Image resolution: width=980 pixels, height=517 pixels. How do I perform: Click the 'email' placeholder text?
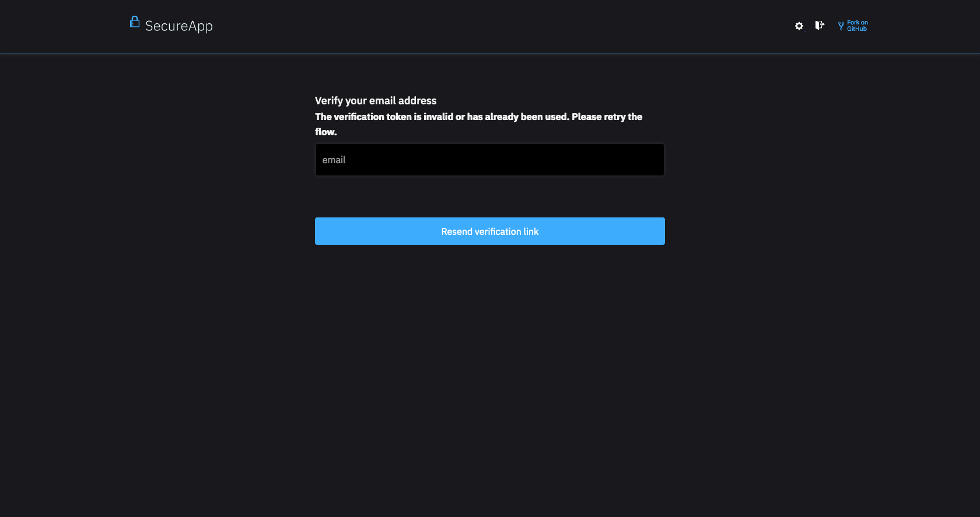click(334, 160)
